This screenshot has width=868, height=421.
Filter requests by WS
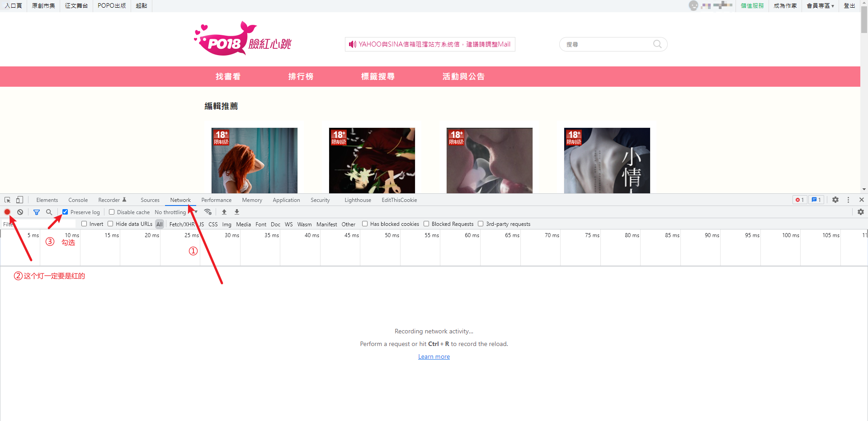289,224
